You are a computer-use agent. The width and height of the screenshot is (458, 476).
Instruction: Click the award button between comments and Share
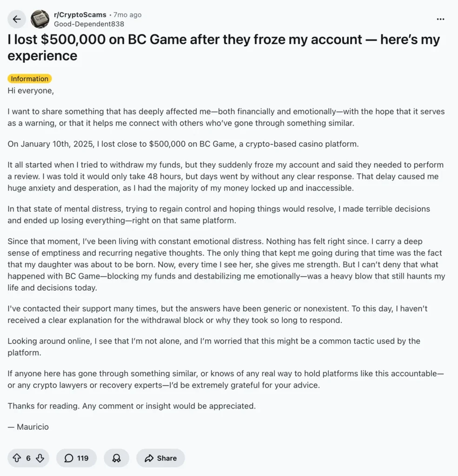[116, 458]
